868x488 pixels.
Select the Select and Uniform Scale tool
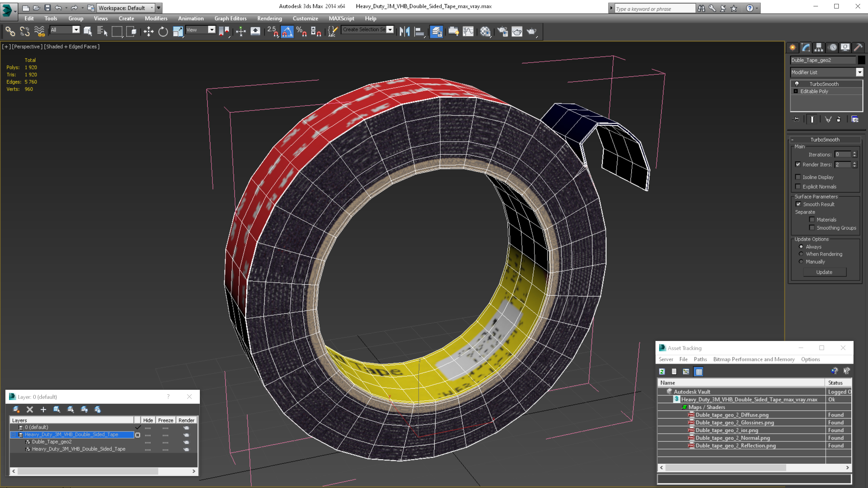point(178,32)
